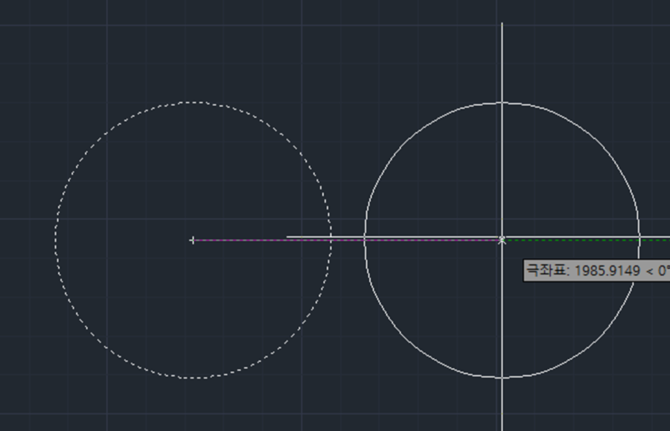Screen dimensions: 670x431
Task: Pick the right edge of the solid circle on the green line
Action: tap(639, 240)
